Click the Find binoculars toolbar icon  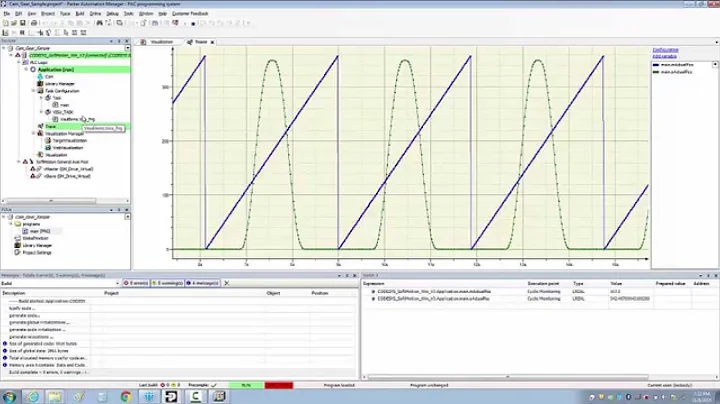click(99, 23)
